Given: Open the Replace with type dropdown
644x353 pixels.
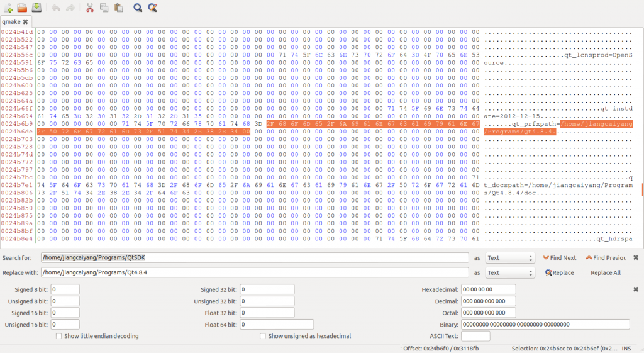Looking at the screenshot, I should pyautogui.click(x=510, y=273).
